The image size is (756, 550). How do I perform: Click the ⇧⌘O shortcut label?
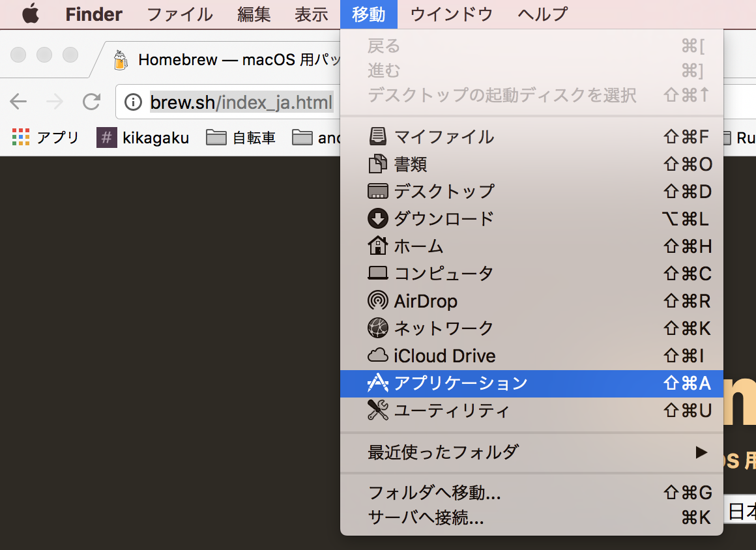coord(688,164)
